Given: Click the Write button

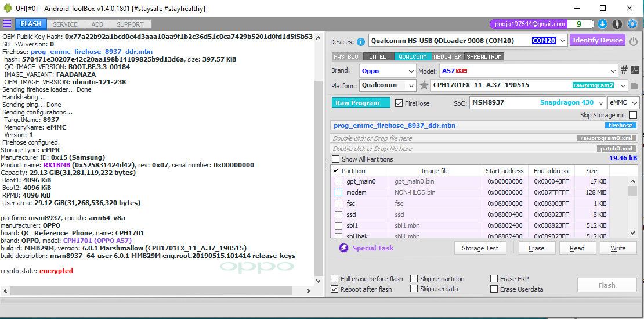Looking at the screenshot, I should 618,248.
